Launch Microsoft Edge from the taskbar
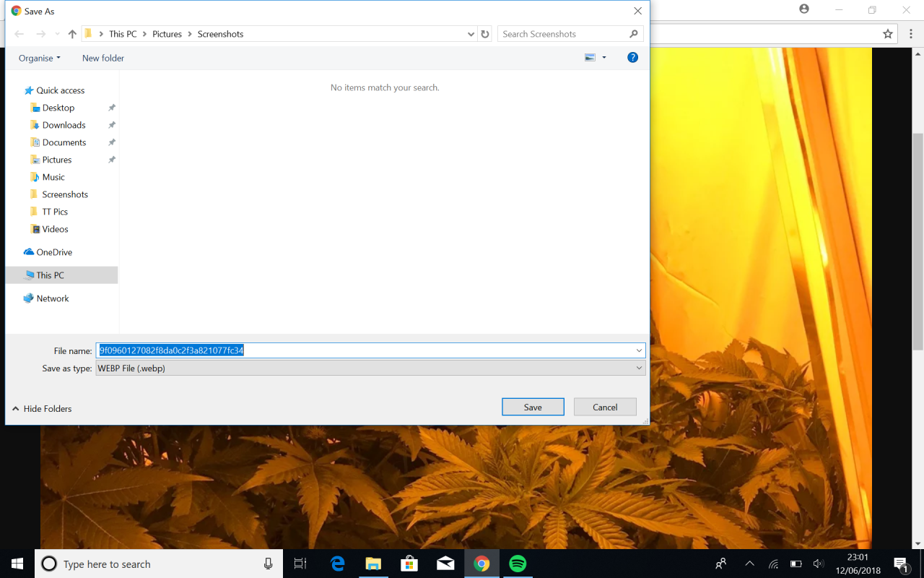924x578 pixels. click(x=337, y=564)
